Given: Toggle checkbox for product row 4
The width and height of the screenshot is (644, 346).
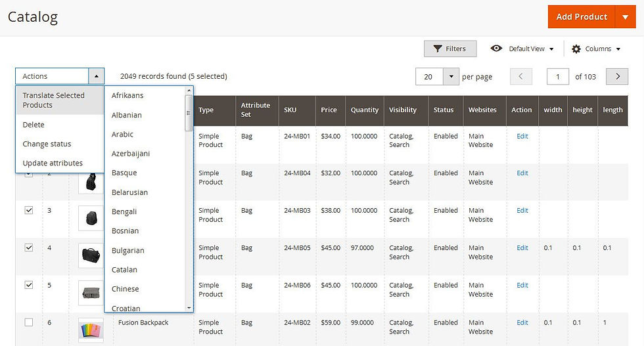Looking at the screenshot, I should [x=29, y=248].
